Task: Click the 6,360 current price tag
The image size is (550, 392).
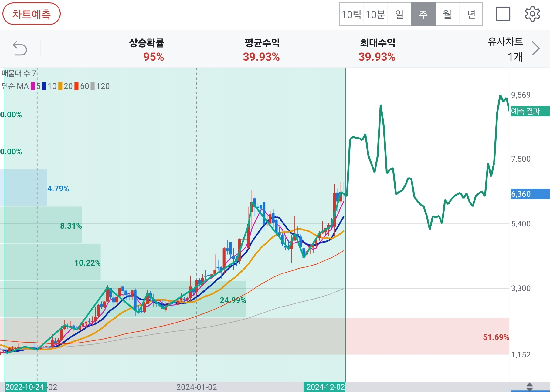Action: [530, 194]
